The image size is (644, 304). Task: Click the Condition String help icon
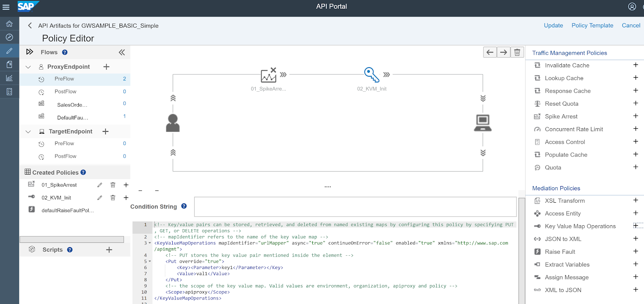coord(184,206)
